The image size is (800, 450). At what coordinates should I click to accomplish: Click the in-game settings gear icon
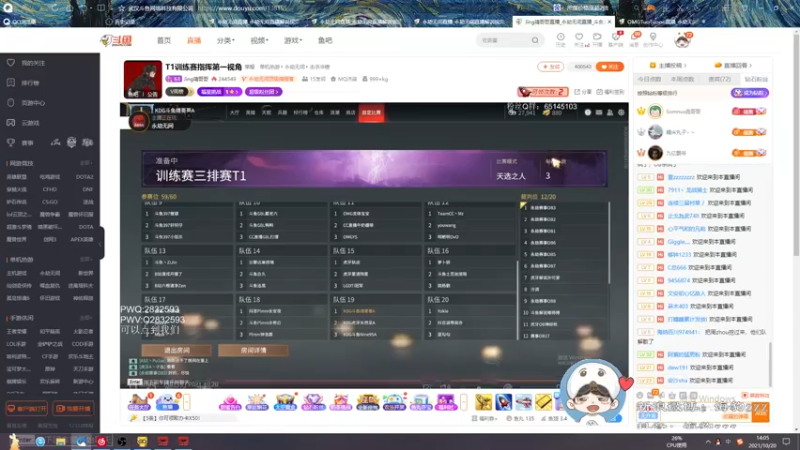point(621,112)
